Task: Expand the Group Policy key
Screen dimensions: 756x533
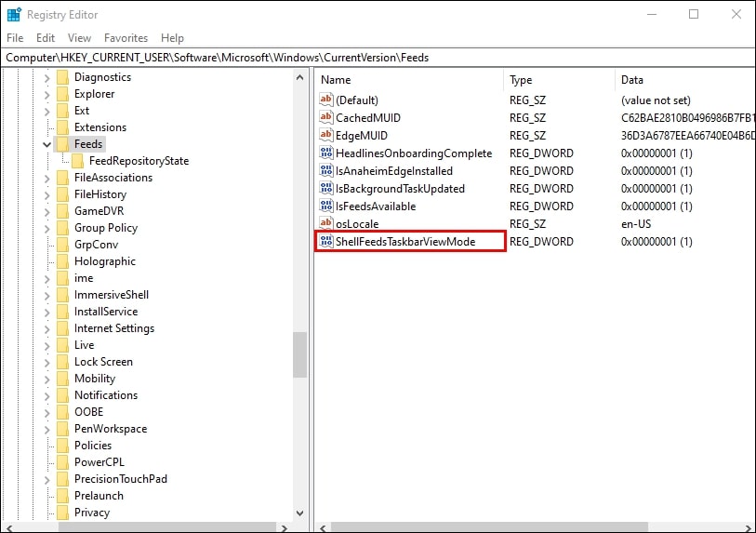Action: tap(46, 228)
